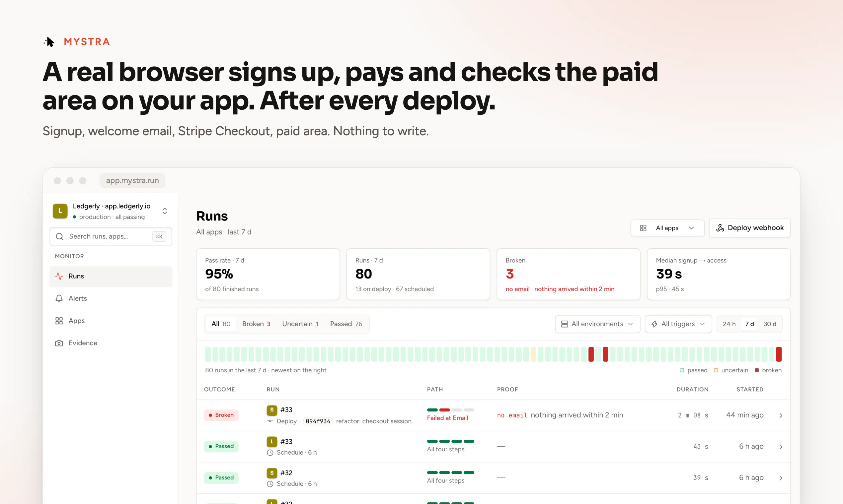The width and height of the screenshot is (843, 504).
Task: Select the 30 d time range
Action: [770, 324]
